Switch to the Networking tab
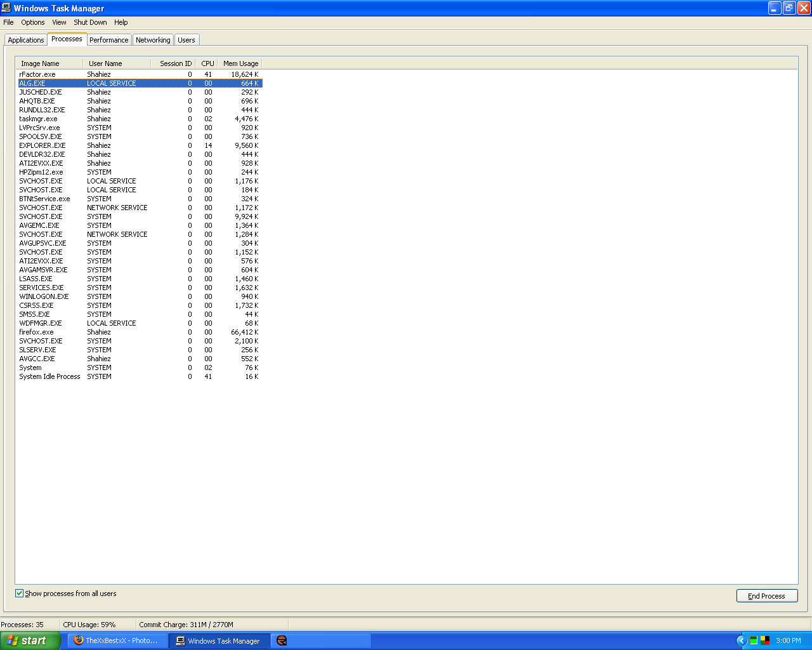Image resolution: width=812 pixels, height=650 pixels. (153, 40)
